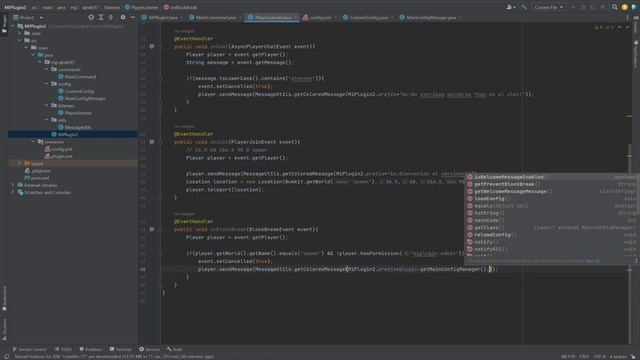Open the Problems tool window
The height and width of the screenshot is (360, 640).
click(91, 349)
